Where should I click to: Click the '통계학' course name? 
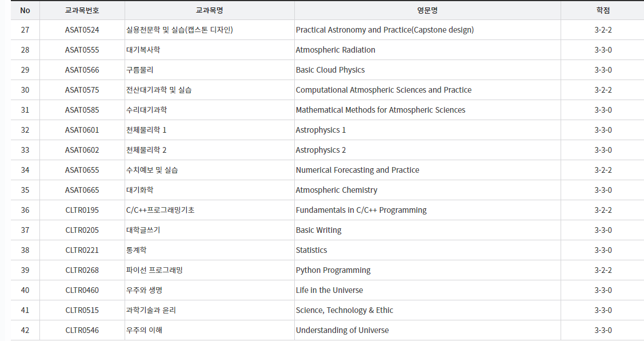[x=137, y=250]
